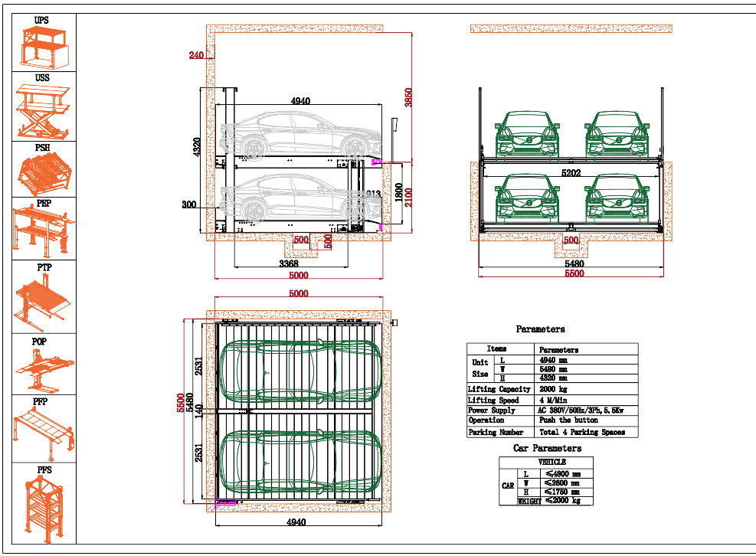This screenshot has width=756, height=556.
Task: Click the 3368 base dimension
Action: (x=288, y=263)
